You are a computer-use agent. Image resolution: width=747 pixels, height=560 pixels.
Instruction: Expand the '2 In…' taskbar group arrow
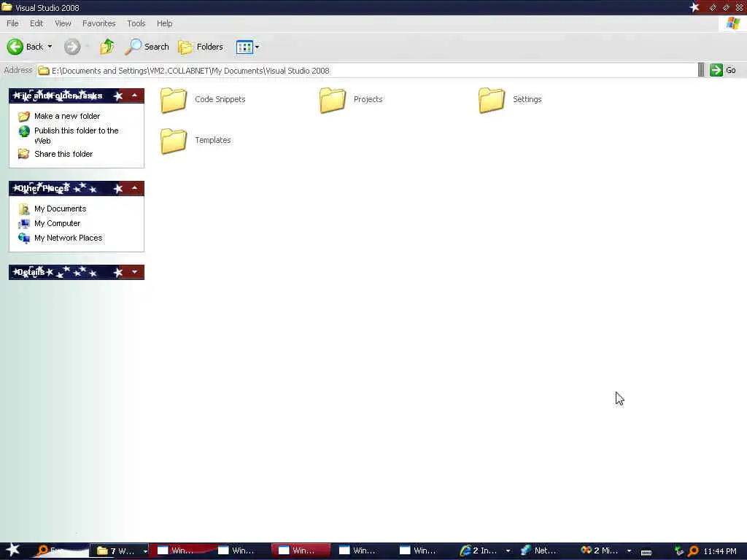(x=508, y=551)
